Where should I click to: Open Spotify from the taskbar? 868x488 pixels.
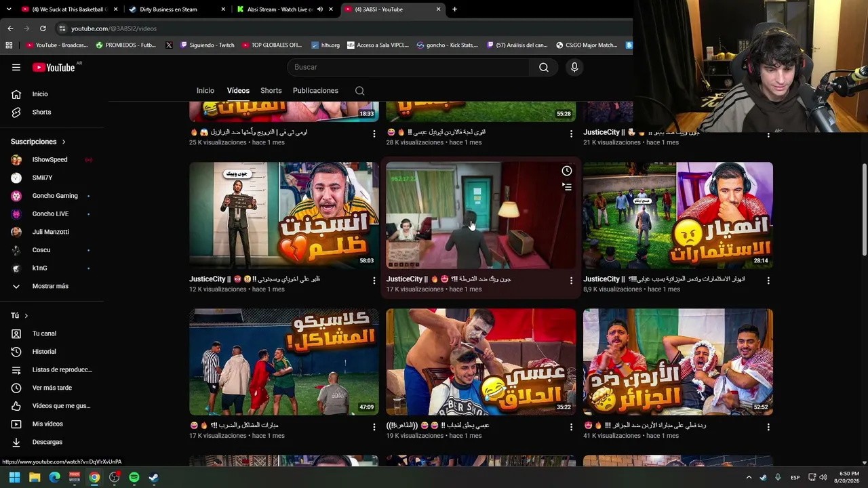coord(134,477)
